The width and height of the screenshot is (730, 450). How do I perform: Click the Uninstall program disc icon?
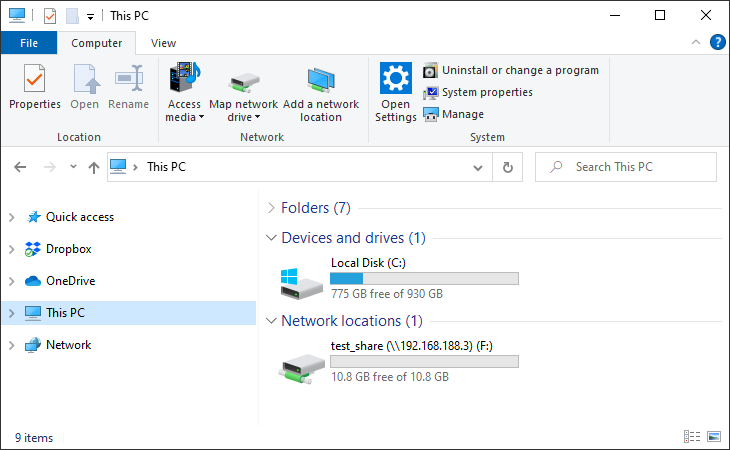pyautogui.click(x=430, y=70)
